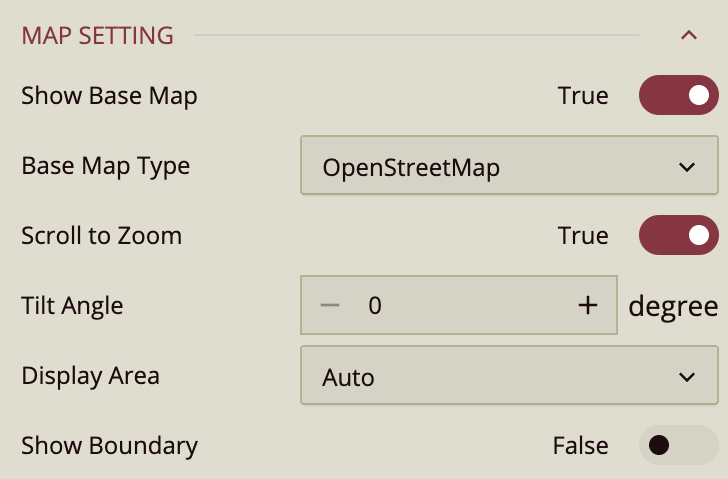
Task: Click the MAP SETTING section header
Action: click(97, 36)
